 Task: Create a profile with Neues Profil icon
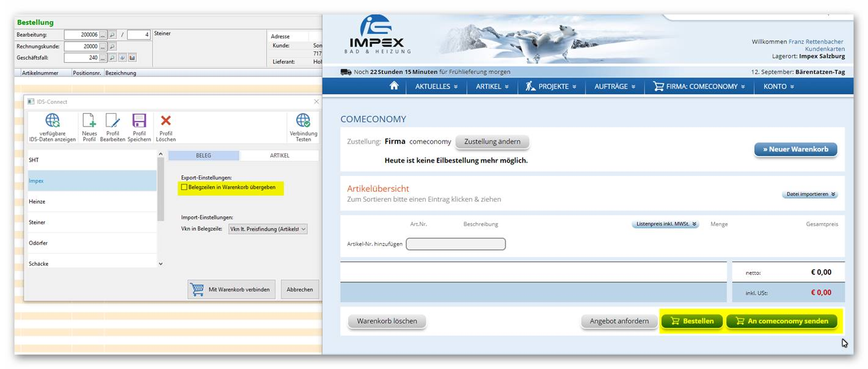point(89,120)
